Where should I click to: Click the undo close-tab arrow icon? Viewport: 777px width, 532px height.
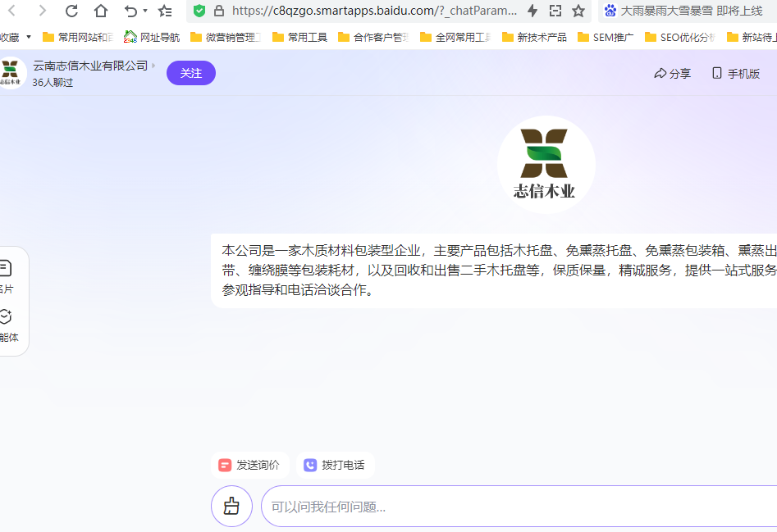click(x=130, y=11)
